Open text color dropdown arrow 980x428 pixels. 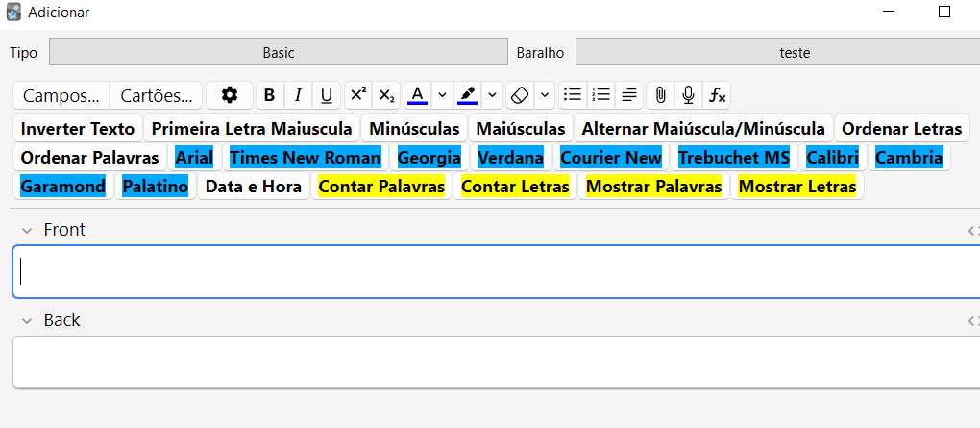coord(441,95)
